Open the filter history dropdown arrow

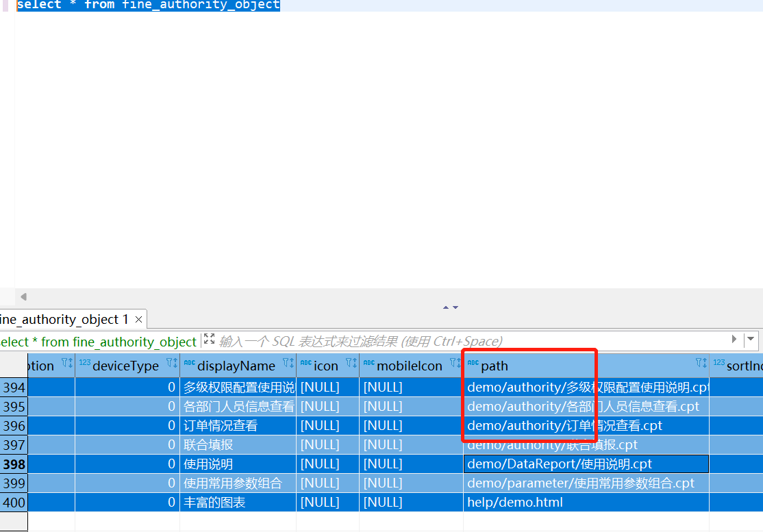(751, 339)
